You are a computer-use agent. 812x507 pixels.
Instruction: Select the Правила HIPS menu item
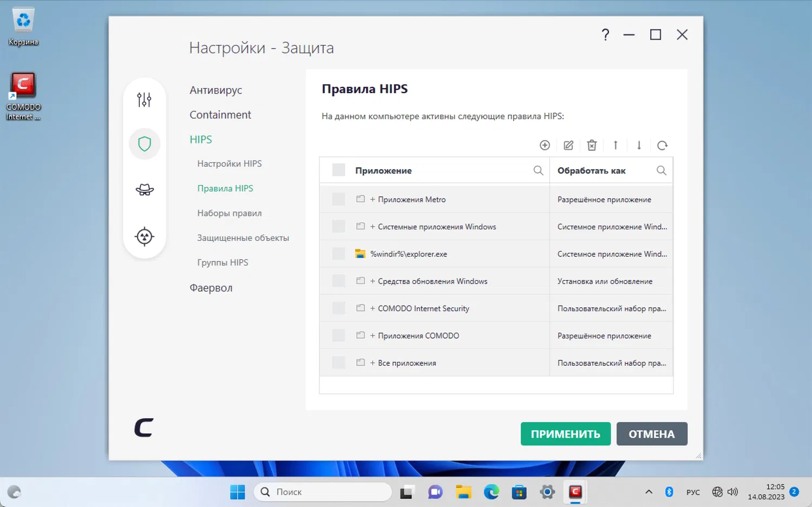pyautogui.click(x=225, y=188)
